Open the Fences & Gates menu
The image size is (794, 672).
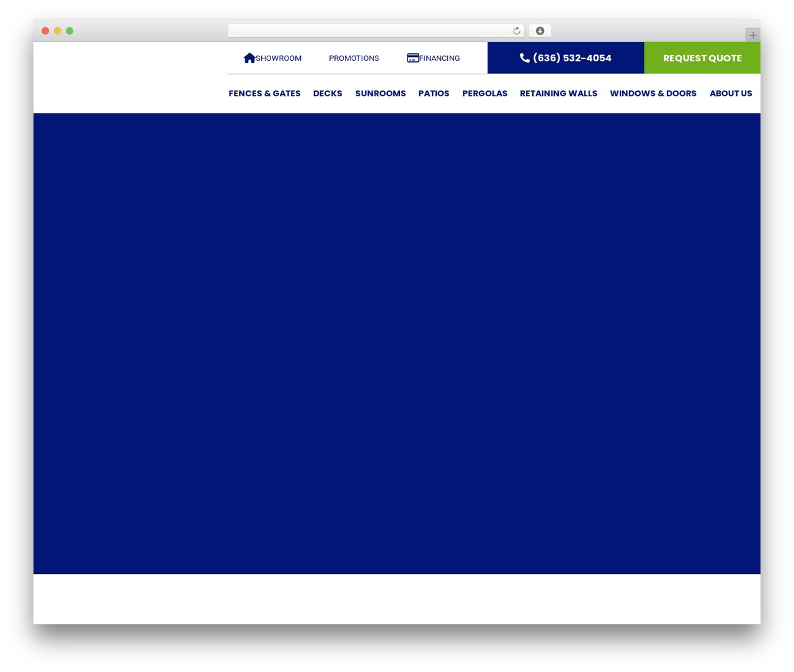click(264, 94)
